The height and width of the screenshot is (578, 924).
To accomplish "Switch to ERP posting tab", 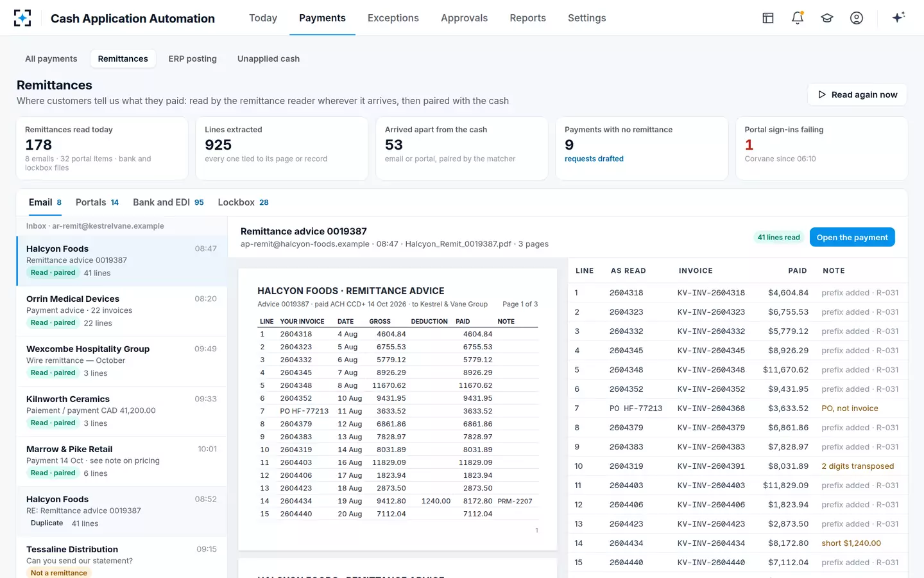I will 193,58.
